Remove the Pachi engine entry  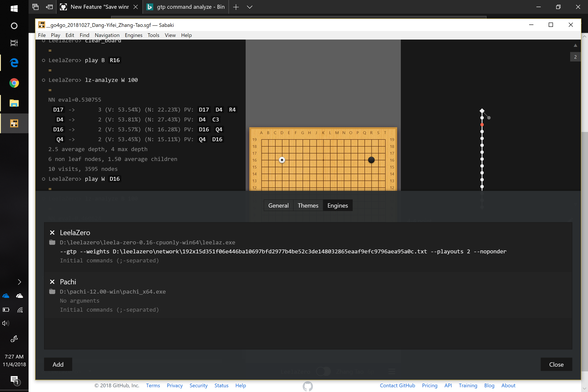[x=52, y=282]
